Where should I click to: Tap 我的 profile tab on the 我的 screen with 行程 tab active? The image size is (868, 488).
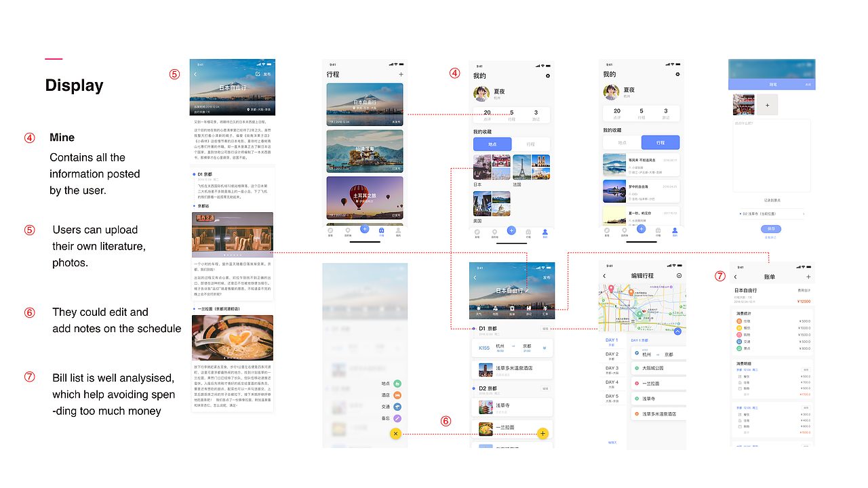point(675,231)
